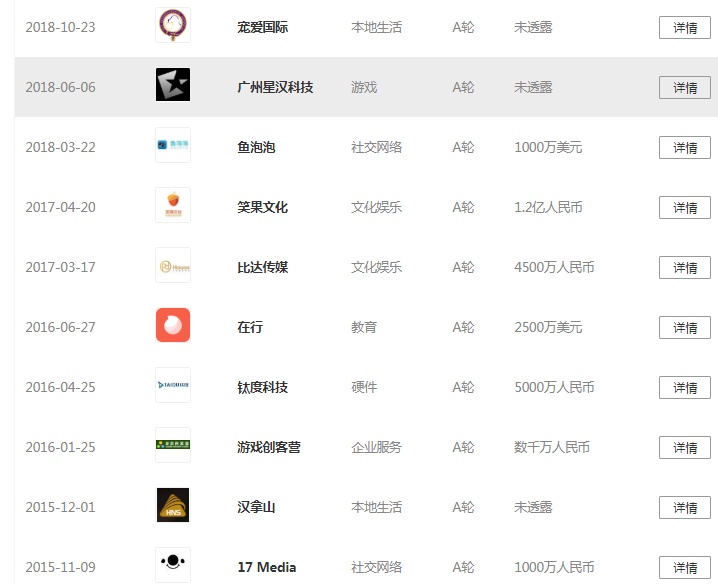The width and height of the screenshot is (718, 584).
Task: Click the 在行 orange app logo
Action: 173,325
